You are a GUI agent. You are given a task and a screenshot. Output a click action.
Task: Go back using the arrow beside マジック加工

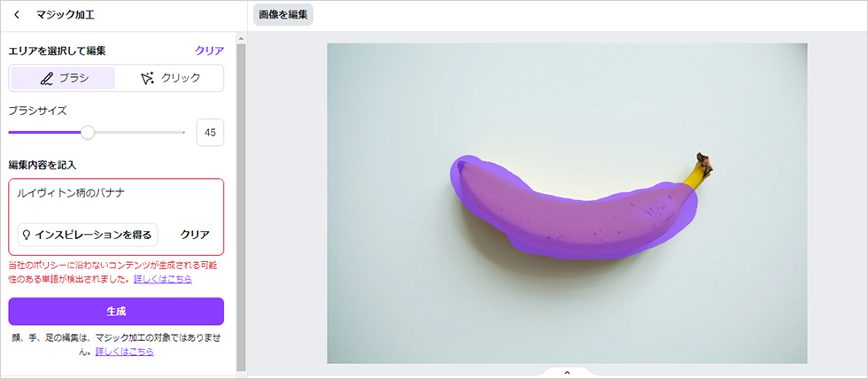pos(17,15)
